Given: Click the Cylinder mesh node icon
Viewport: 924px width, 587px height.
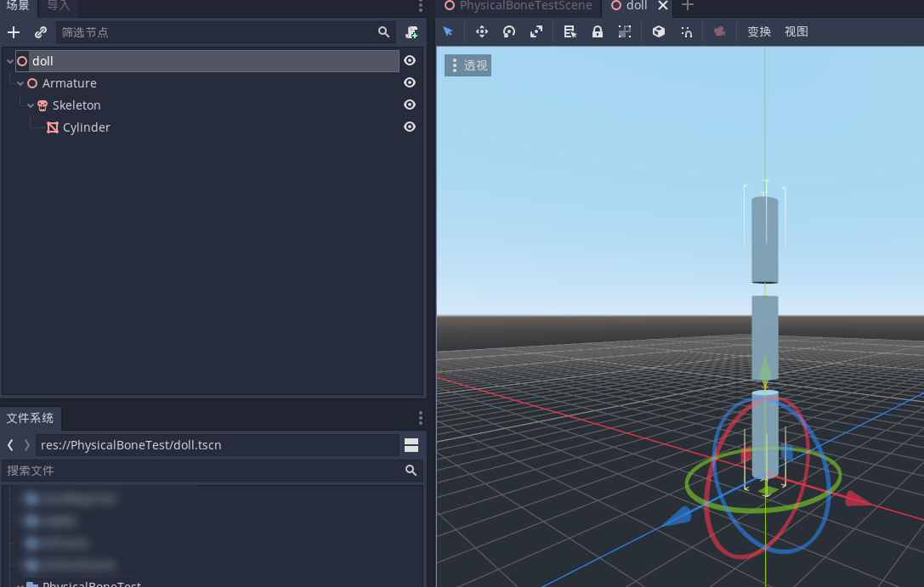Looking at the screenshot, I should coord(53,127).
